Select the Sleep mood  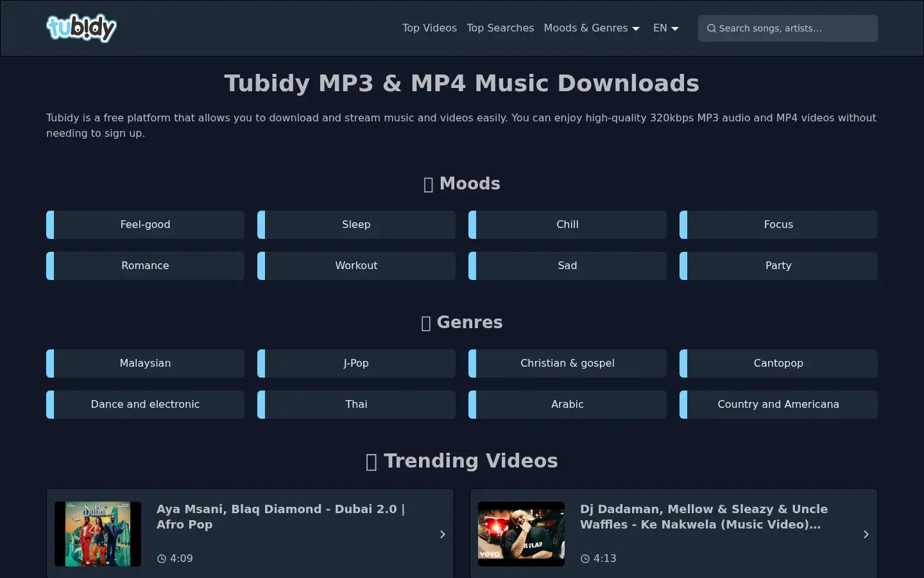(x=356, y=225)
